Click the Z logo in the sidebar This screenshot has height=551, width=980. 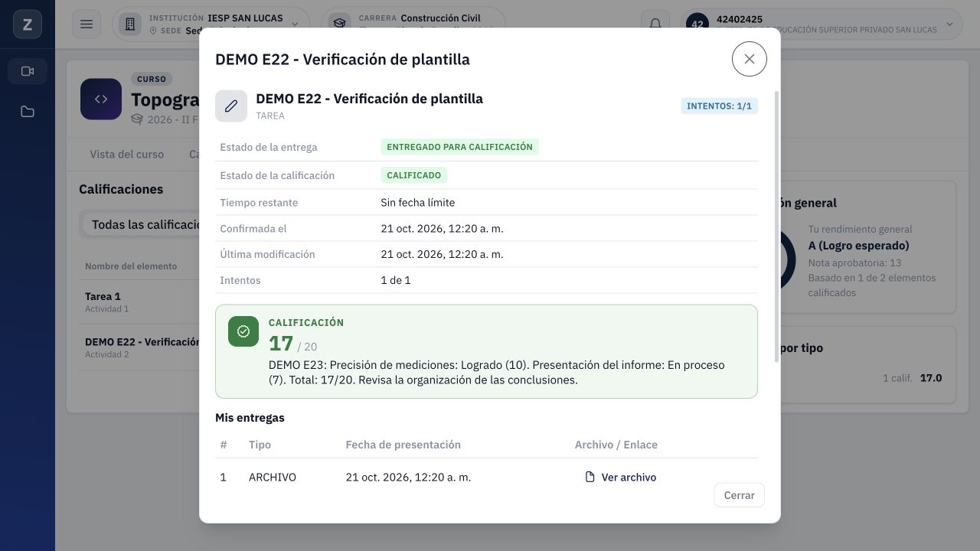pos(28,24)
